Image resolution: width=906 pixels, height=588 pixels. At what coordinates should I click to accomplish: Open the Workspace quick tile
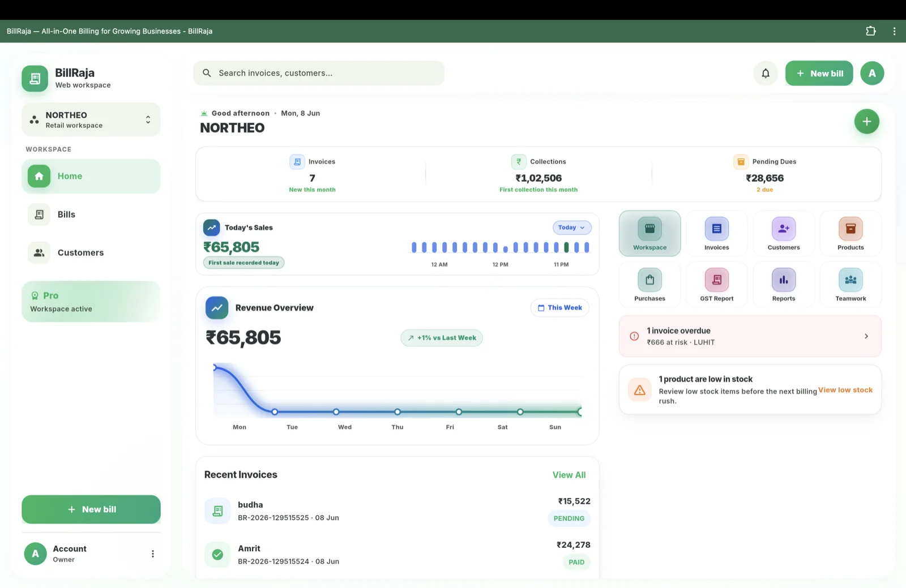[x=649, y=233]
